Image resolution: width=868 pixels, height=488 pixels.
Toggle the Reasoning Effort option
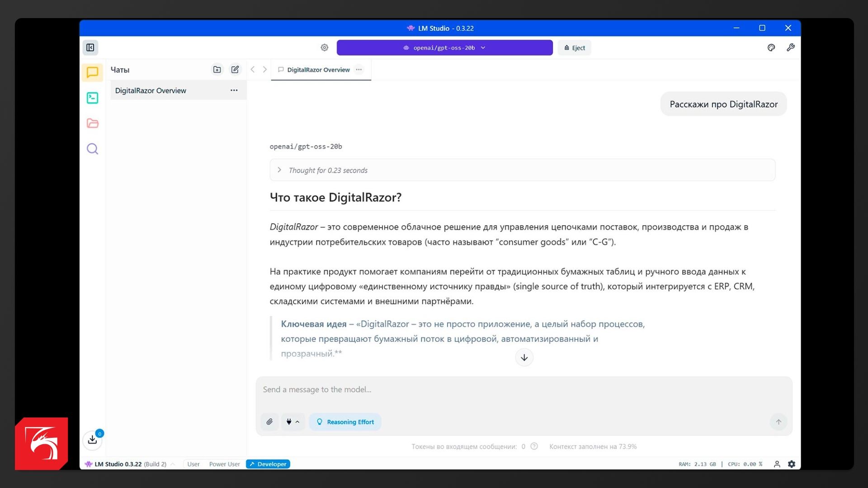click(x=345, y=422)
